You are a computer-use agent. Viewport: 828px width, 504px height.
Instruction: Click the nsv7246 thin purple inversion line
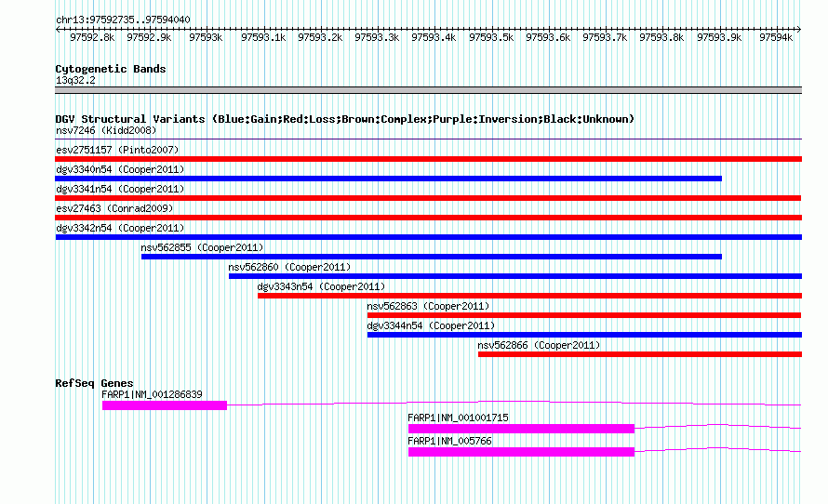pos(428,139)
